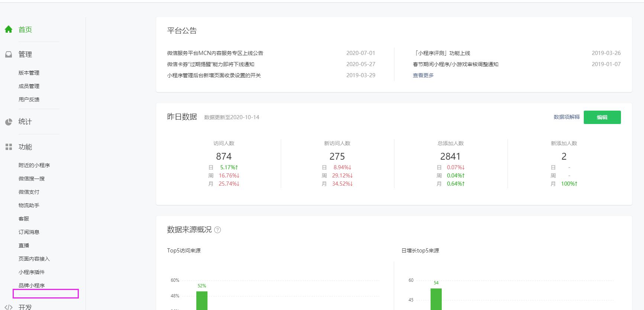Image resolution: width=644 pixels, height=310 pixels.
Task: Go to 微信搜一搜 settings
Action: (32, 179)
